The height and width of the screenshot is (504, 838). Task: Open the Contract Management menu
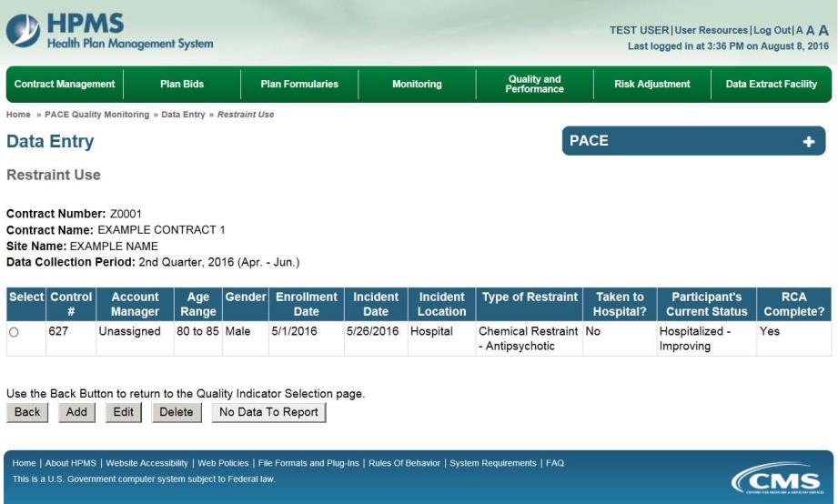coord(65,84)
